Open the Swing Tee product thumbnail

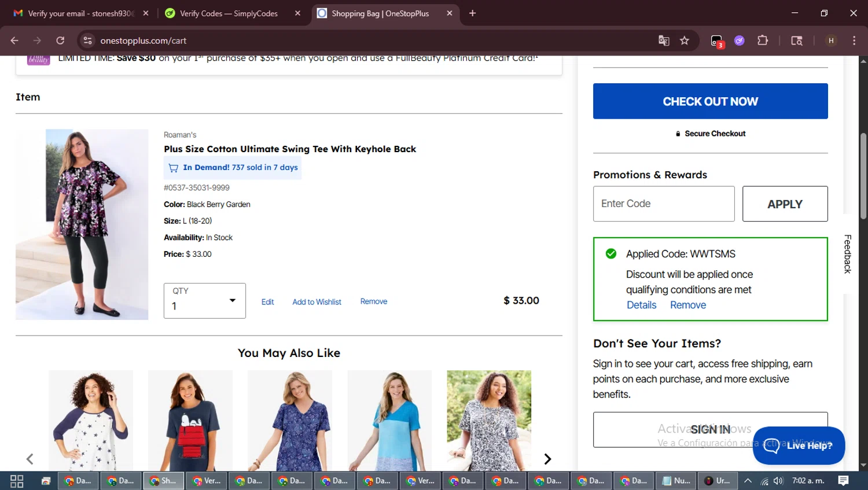click(82, 224)
